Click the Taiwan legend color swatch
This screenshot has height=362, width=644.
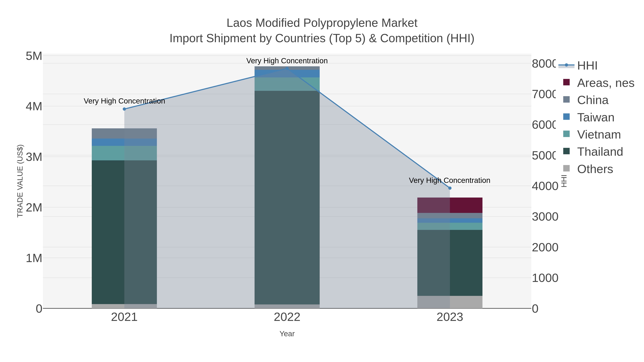click(566, 117)
